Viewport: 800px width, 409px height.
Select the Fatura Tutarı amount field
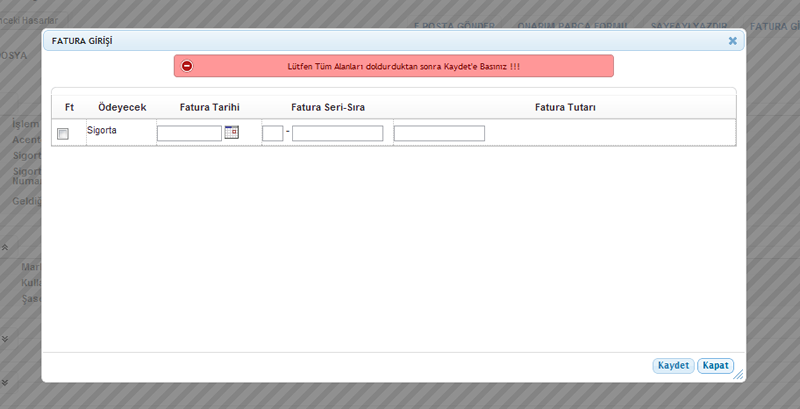(439, 133)
